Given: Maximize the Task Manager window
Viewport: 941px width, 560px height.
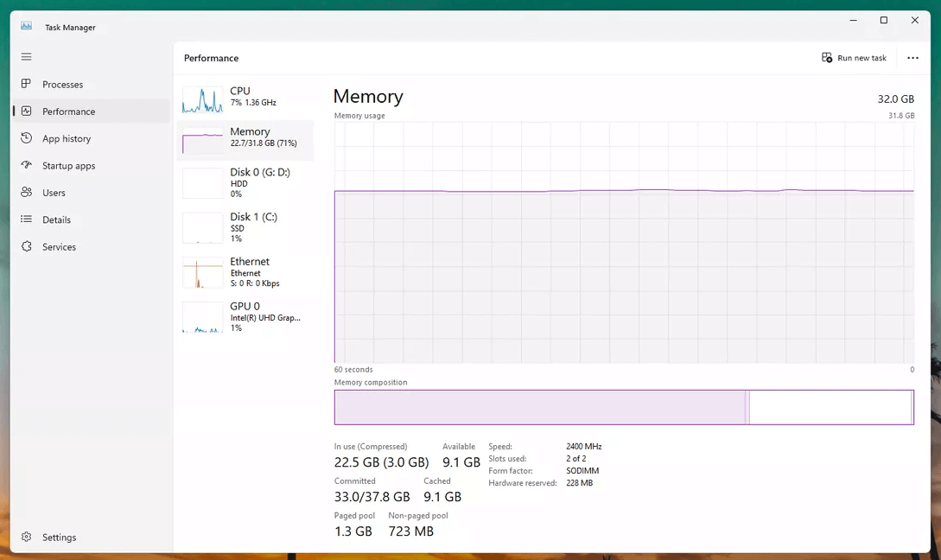Looking at the screenshot, I should click(883, 20).
